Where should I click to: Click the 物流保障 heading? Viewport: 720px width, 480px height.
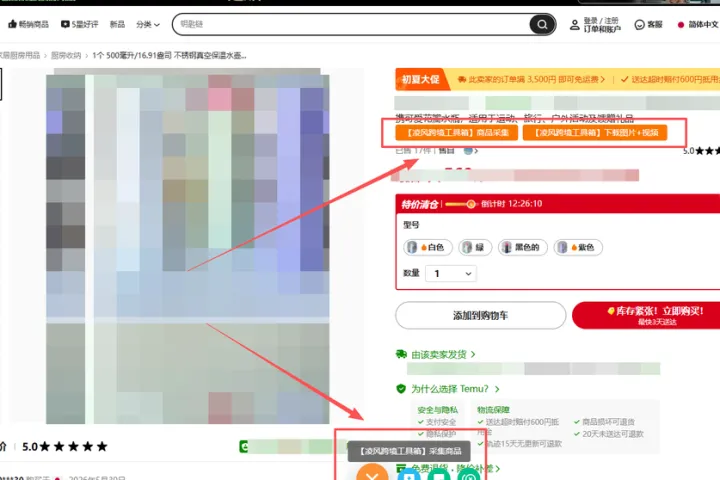click(493, 410)
